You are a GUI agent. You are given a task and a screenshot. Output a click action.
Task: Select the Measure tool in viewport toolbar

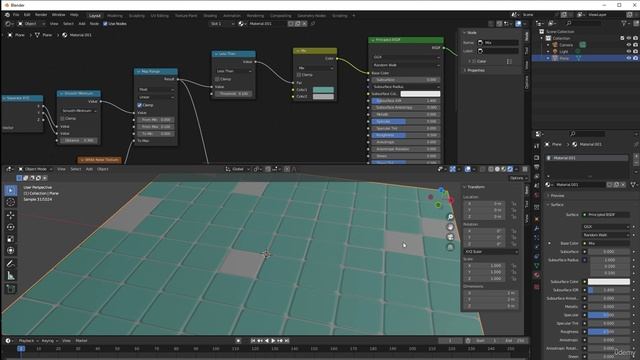11,276
